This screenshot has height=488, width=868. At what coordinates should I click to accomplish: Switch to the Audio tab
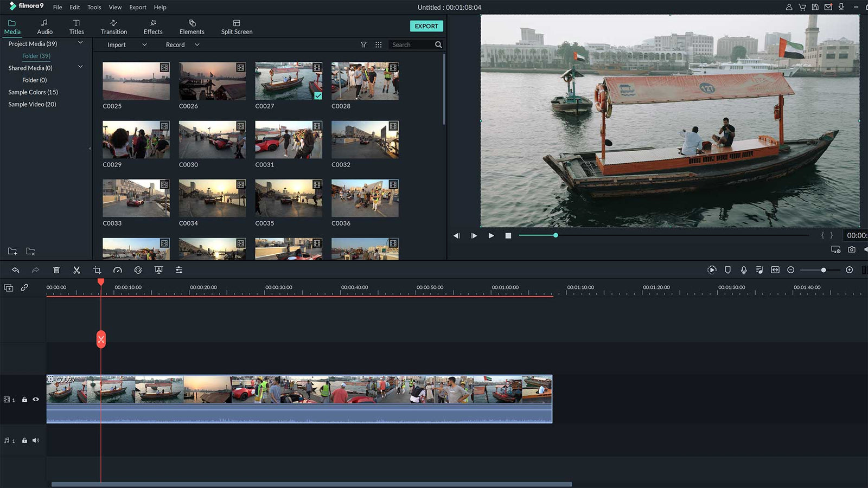(45, 25)
